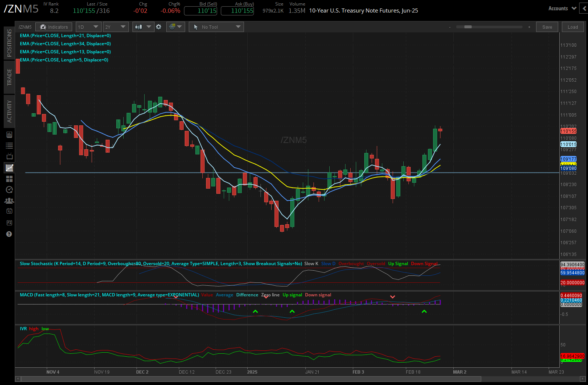588x385 pixels.
Task: Click the Slow Stochastic study label
Action: coord(161,264)
